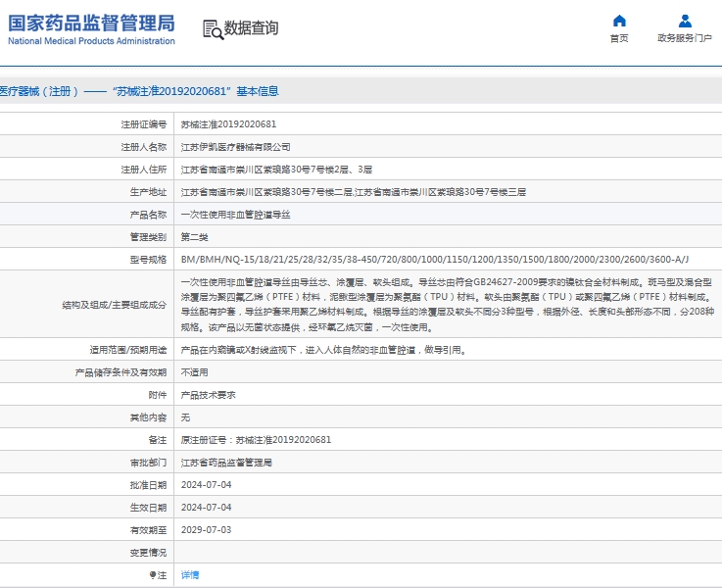Click the 型号规格 field label

click(x=148, y=260)
